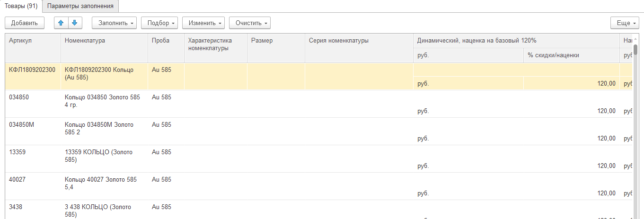Click the '% скидки/наценки' subheader
This screenshot has width=644, height=219.
pos(571,55)
